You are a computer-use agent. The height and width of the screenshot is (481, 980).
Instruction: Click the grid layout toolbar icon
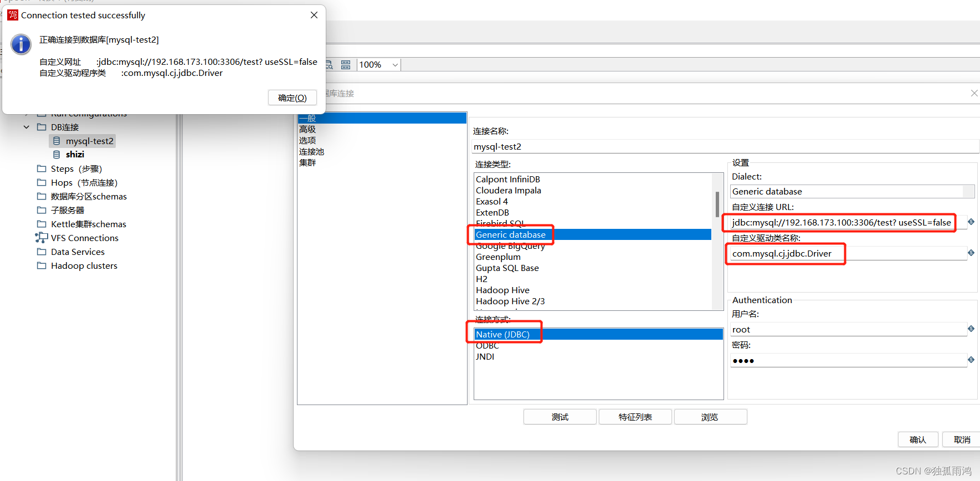pos(346,65)
